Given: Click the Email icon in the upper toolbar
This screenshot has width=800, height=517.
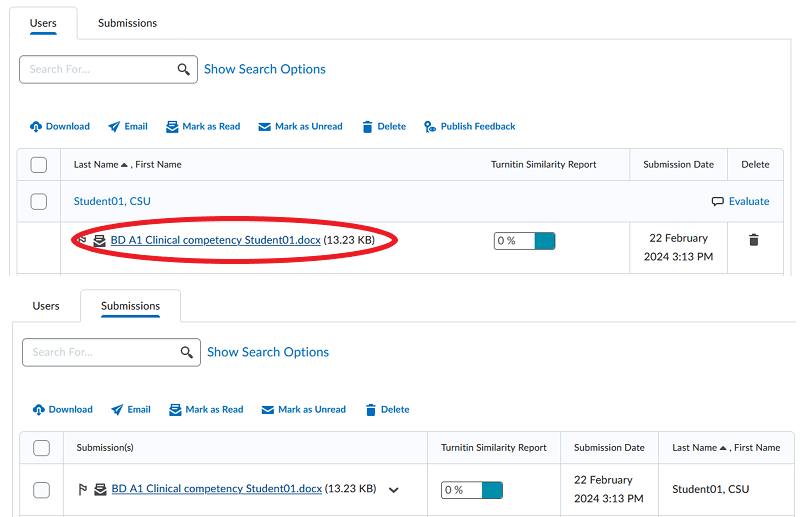Looking at the screenshot, I should click(114, 127).
